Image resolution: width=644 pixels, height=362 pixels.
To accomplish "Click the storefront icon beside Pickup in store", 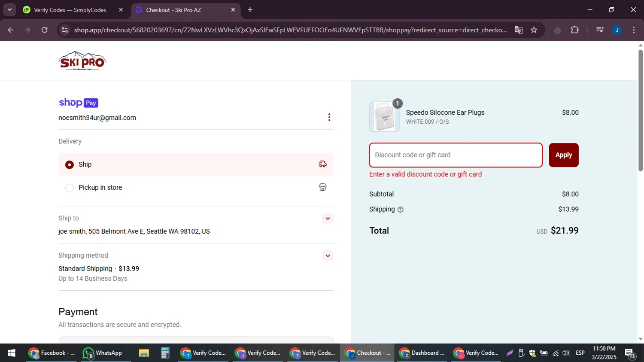I will [323, 187].
